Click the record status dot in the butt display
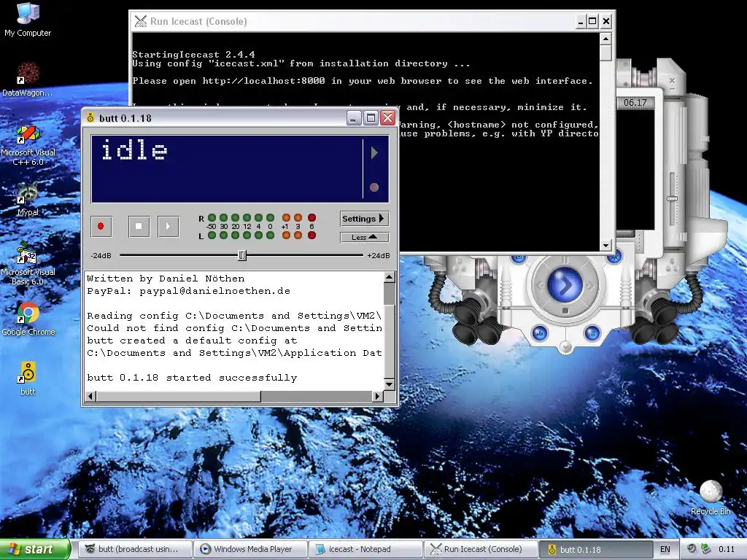The height and width of the screenshot is (560, 747). pyautogui.click(x=374, y=187)
